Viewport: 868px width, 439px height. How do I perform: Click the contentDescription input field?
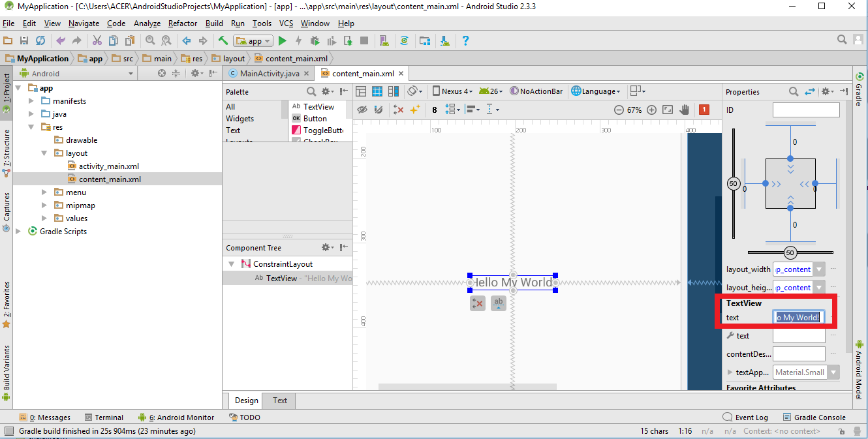coord(799,354)
